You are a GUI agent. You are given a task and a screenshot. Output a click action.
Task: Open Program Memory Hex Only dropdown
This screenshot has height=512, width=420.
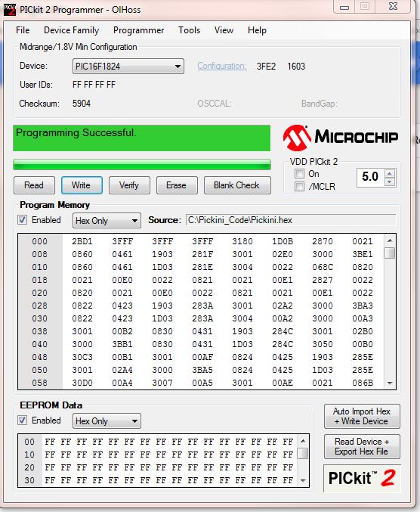[107, 221]
